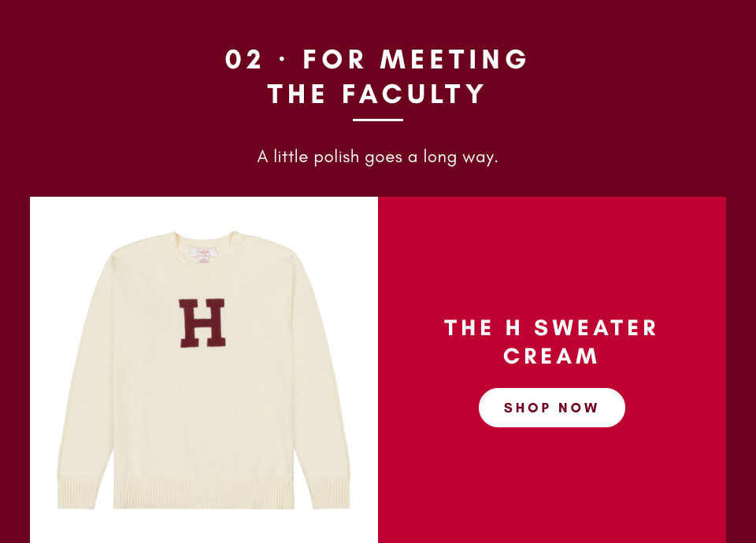The width and height of the screenshot is (756, 543).
Task: Click the sweater's ribbed crew neck collar
Action: pyautogui.click(x=204, y=240)
